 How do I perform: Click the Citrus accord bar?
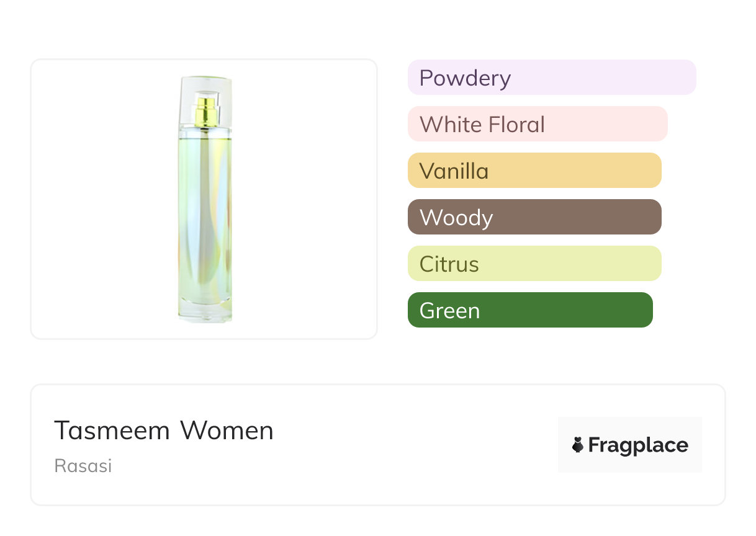534,264
